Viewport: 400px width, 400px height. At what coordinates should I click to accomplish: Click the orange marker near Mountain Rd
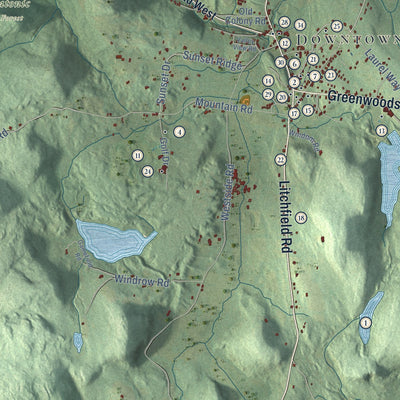(x=245, y=99)
